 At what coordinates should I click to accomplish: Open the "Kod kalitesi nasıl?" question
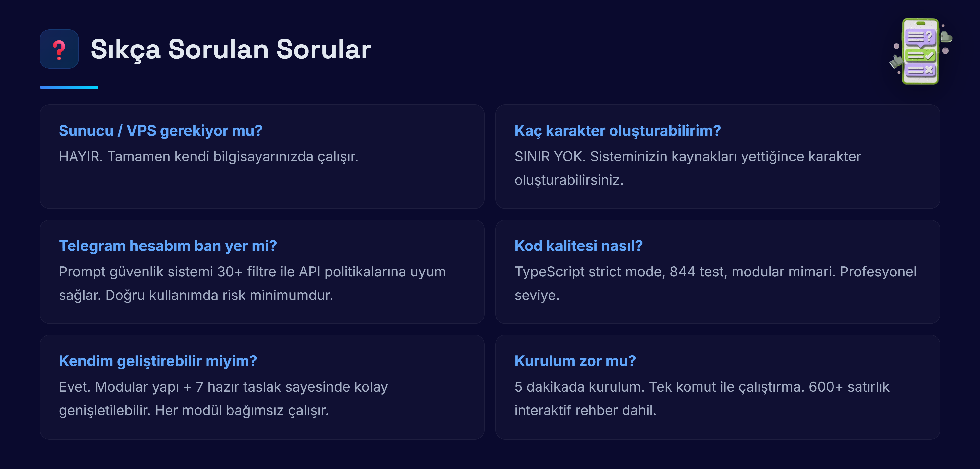[x=578, y=246]
